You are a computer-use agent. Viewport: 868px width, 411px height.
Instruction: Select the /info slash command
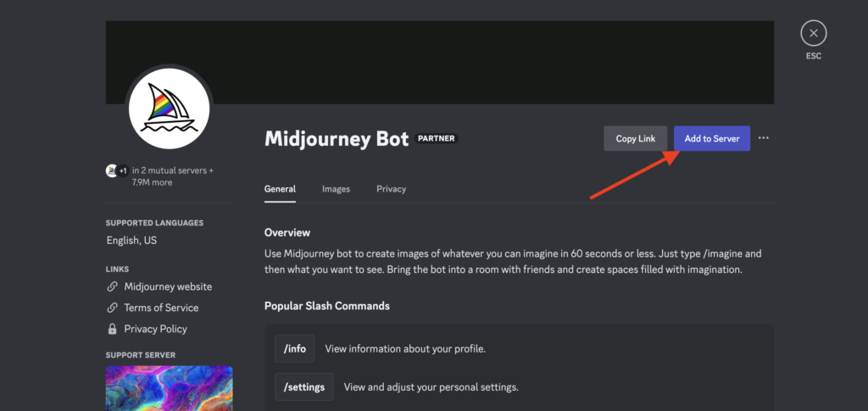(294, 348)
